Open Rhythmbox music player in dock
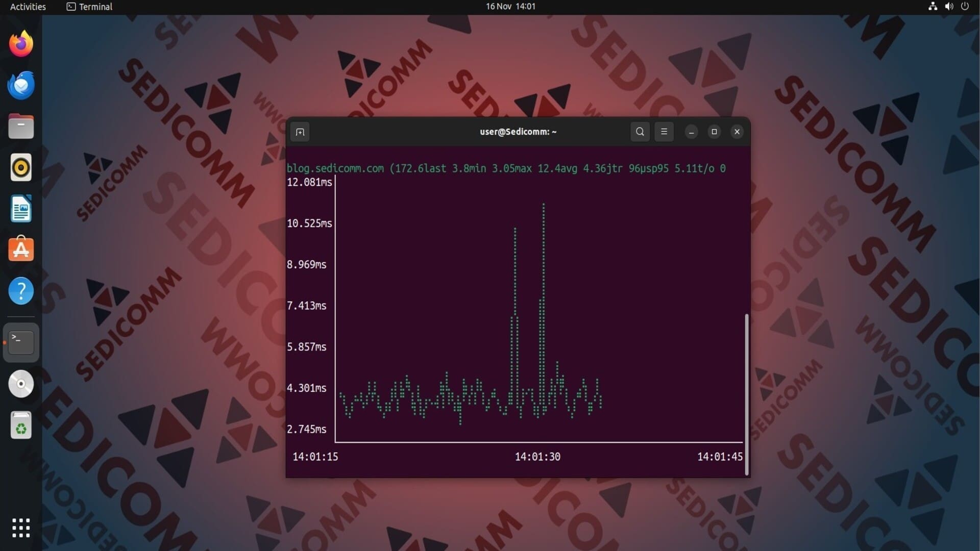980x551 pixels. [x=21, y=167]
